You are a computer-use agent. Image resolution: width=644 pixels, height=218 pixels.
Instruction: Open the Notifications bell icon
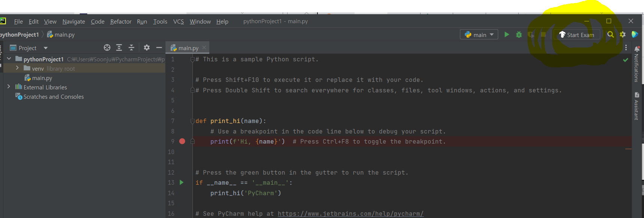(x=637, y=49)
